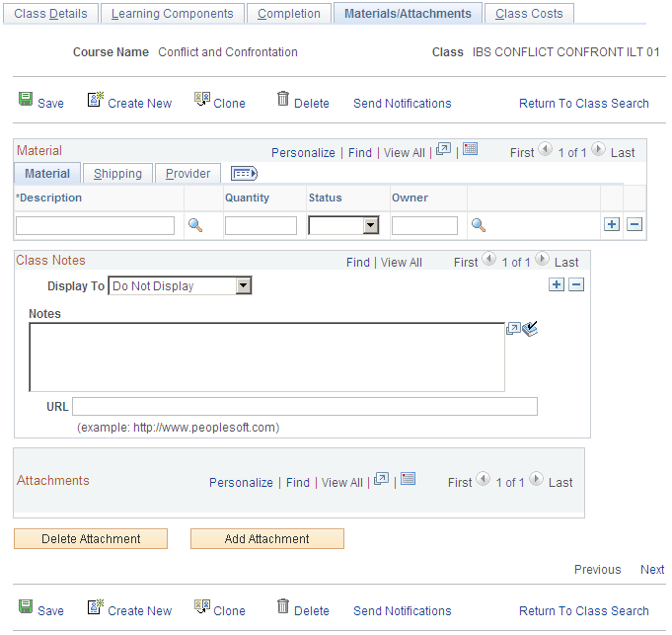The height and width of the screenshot is (635, 672).
Task: Click the bottom Clone icon
Action: (x=202, y=606)
